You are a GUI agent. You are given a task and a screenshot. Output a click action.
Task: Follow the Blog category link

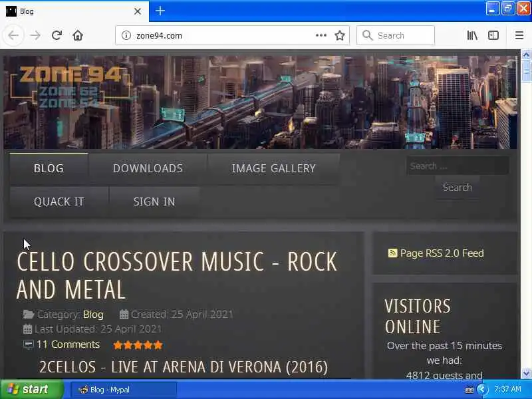[x=93, y=315]
